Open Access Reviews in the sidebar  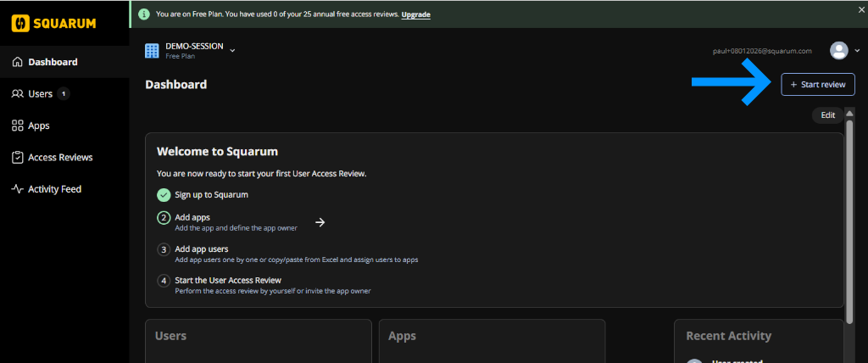[x=64, y=158]
